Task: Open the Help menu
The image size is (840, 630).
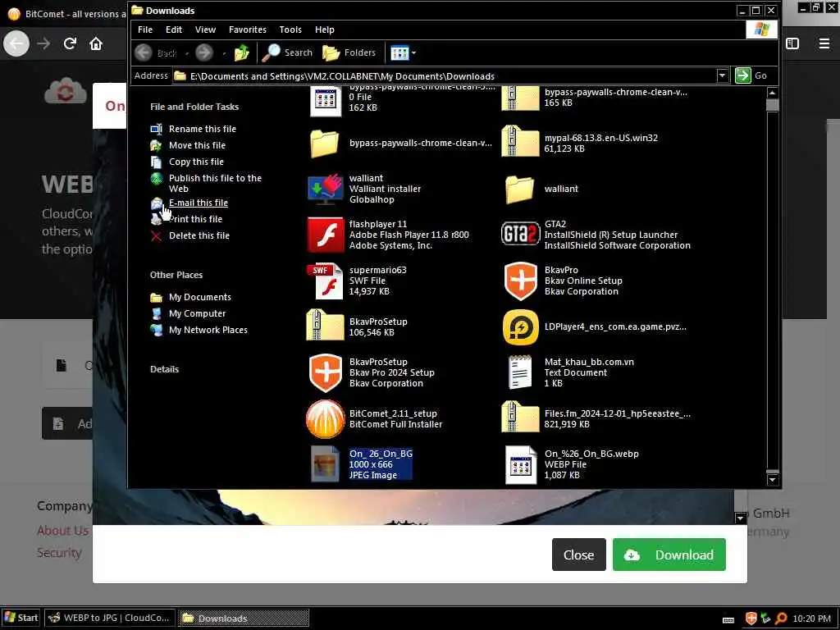Action: point(324,30)
